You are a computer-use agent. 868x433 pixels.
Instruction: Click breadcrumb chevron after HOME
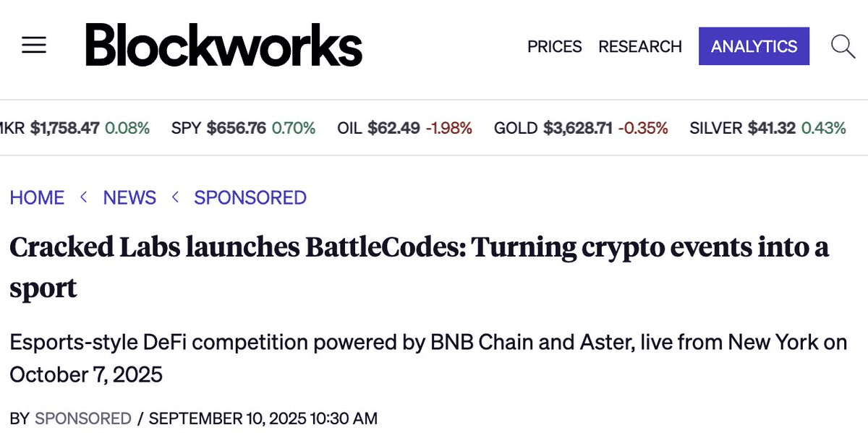pyautogui.click(x=84, y=197)
